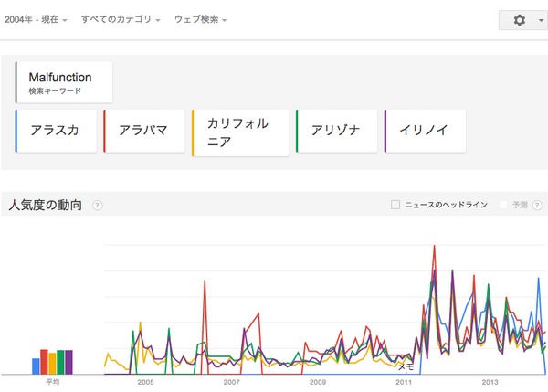Open the 2004年 - 現在 date range dropdown
This screenshot has height=392, width=548.
click(x=37, y=19)
